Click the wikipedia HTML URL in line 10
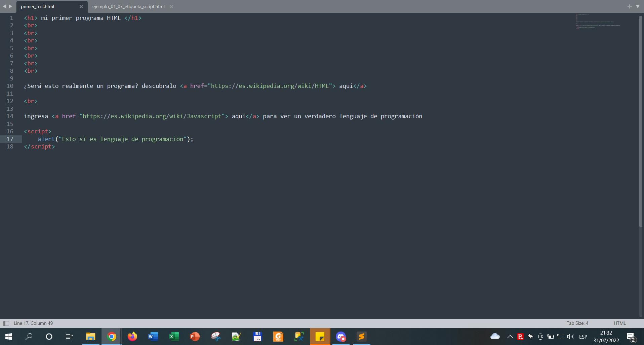The image size is (644, 345). pos(270,86)
